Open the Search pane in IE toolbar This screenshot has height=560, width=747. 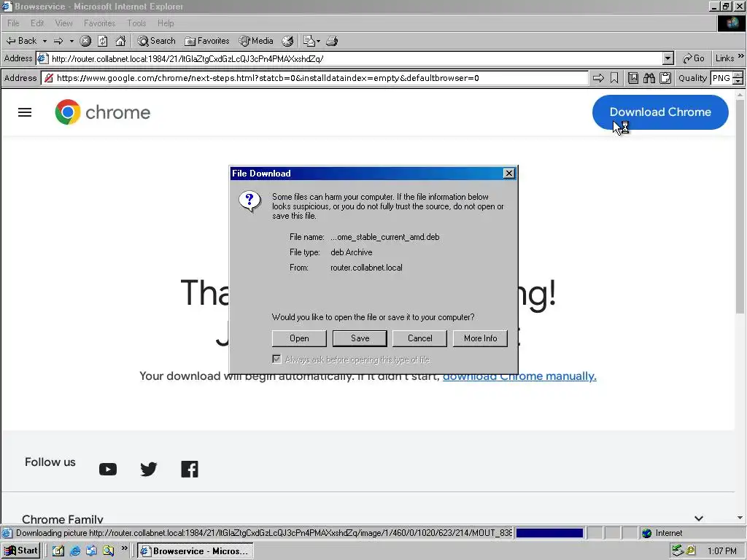(x=156, y=41)
